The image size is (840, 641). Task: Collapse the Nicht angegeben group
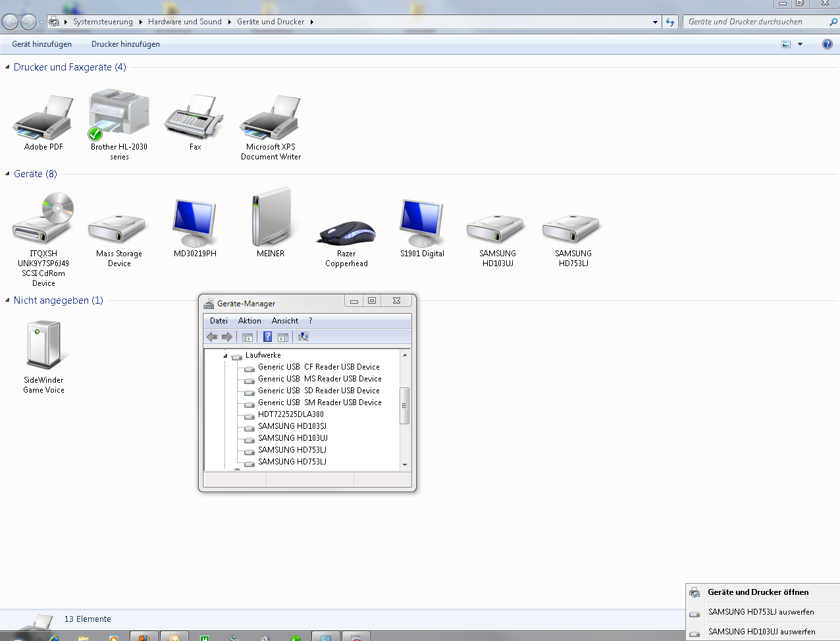7,300
